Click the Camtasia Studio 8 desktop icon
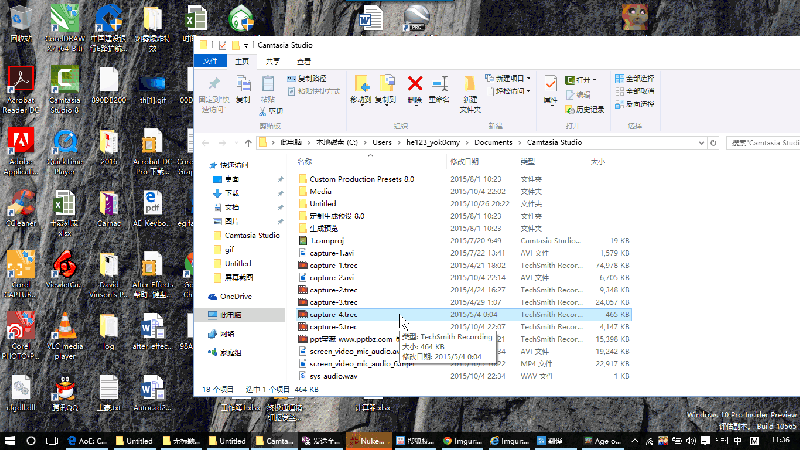 (x=65, y=90)
